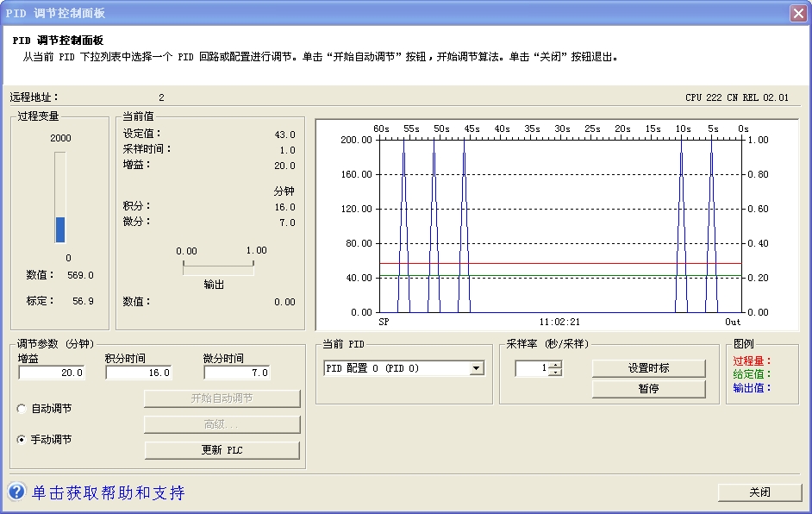Click the 200.00 chart axis label
The height and width of the screenshot is (514, 812).
(356, 140)
